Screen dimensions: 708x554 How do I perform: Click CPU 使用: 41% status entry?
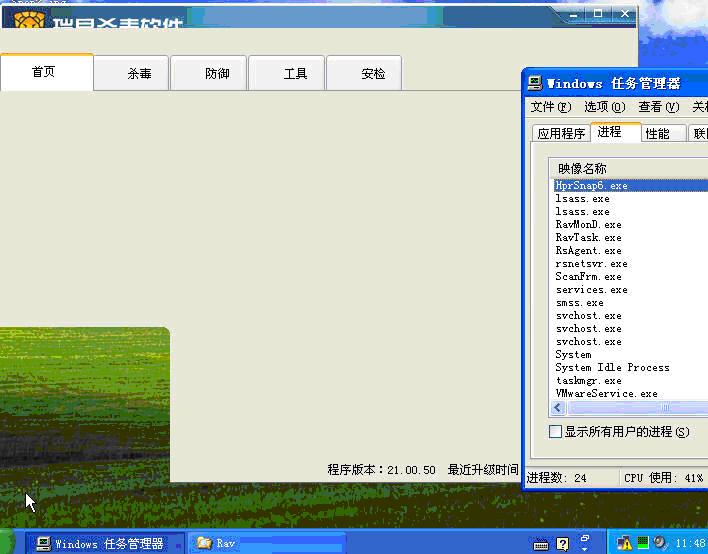pos(663,478)
